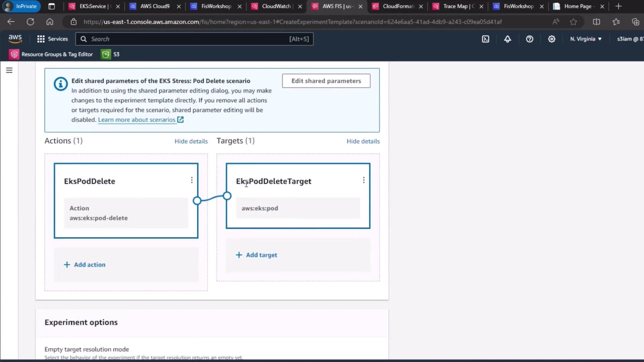Open console settings gear icon
The width and height of the screenshot is (644, 362).
(x=551, y=39)
